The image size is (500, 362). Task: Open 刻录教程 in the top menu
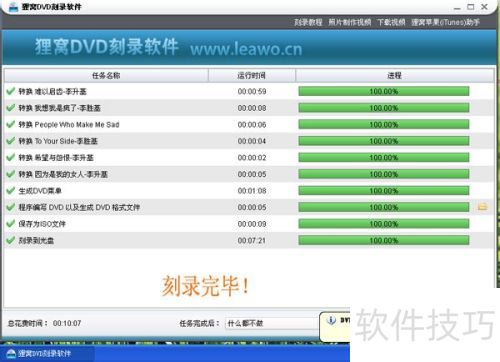pos(308,22)
